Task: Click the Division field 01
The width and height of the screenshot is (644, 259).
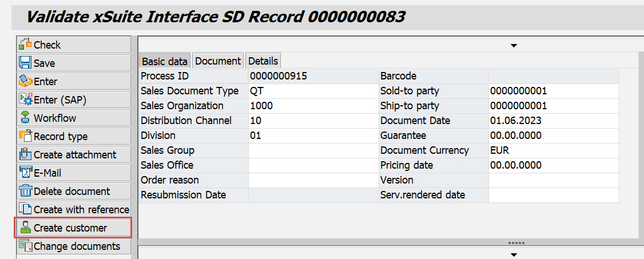Action: tap(313, 136)
